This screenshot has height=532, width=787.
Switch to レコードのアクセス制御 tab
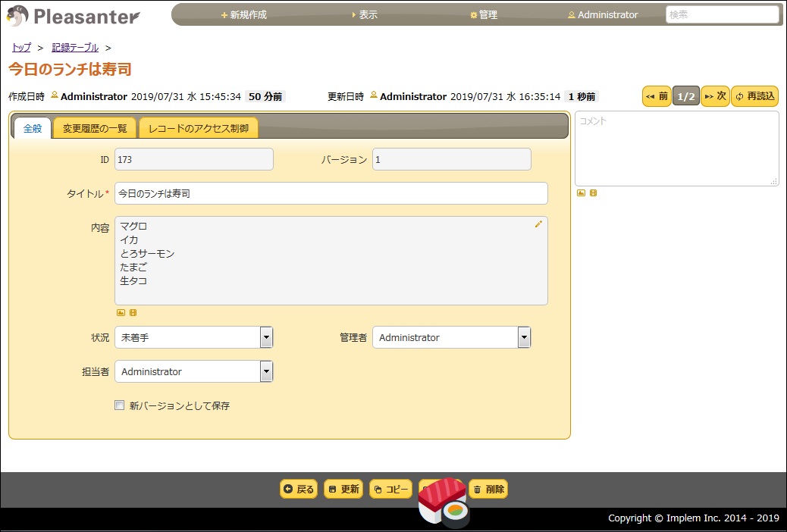coord(198,128)
